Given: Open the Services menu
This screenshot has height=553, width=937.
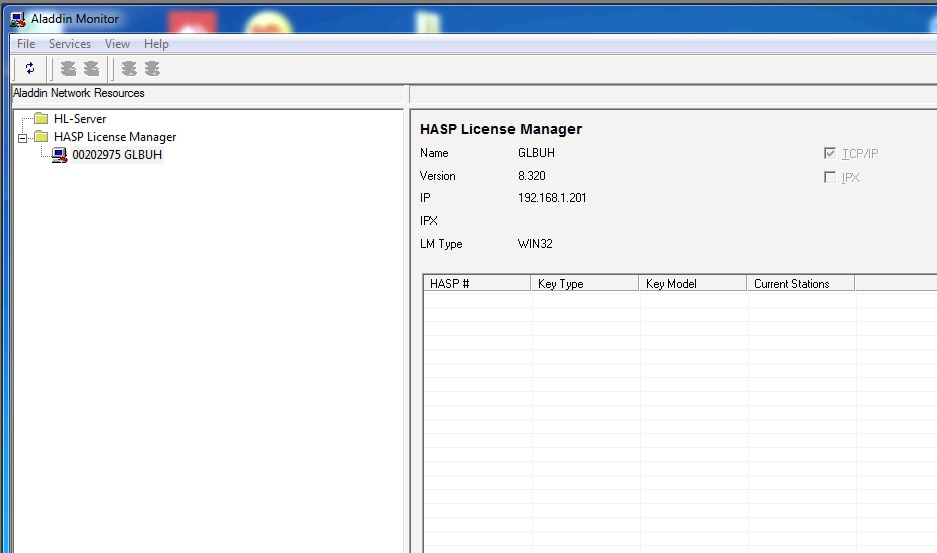Looking at the screenshot, I should pos(70,44).
